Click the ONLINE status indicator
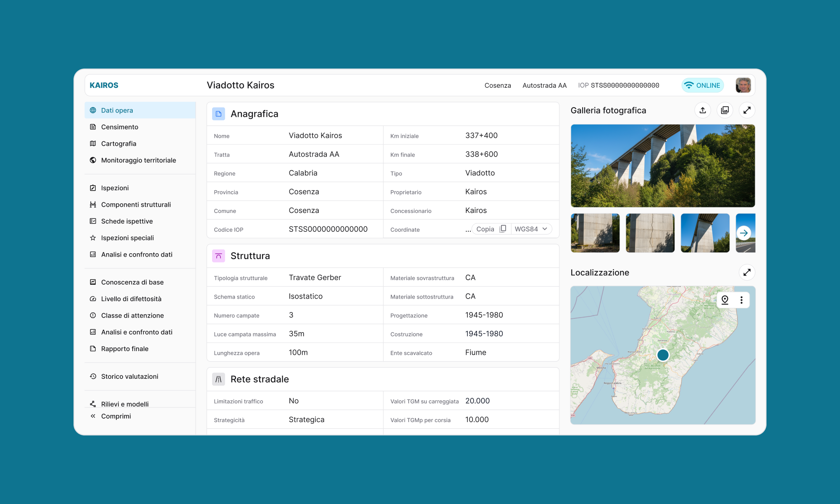Screen dimensions: 840x504 pos(703,85)
